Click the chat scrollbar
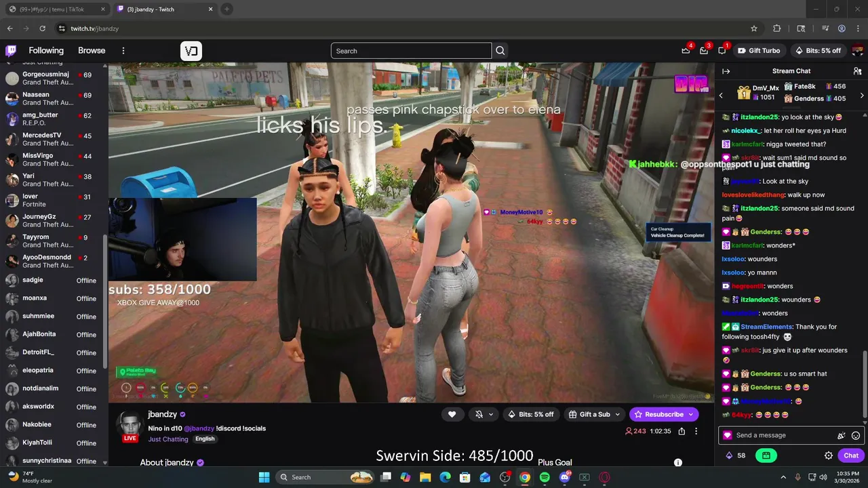This screenshot has width=868, height=488. [864, 385]
